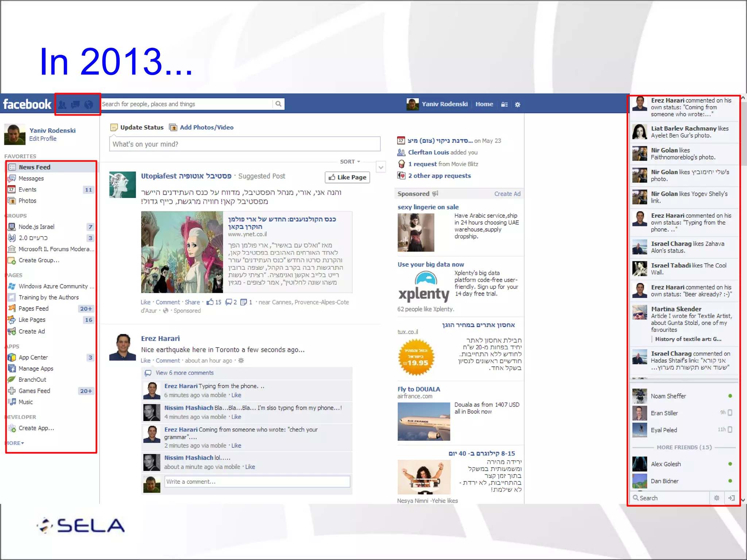
Task: Open chat options gear icon
Action: pyautogui.click(x=716, y=498)
